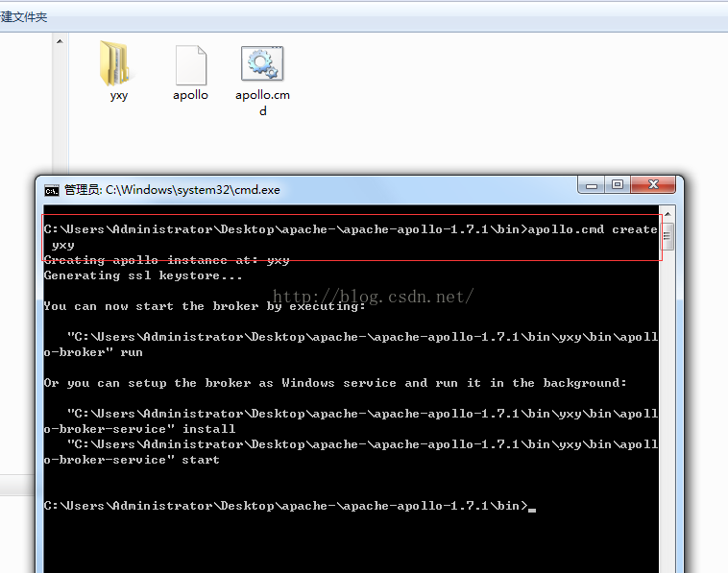728x573 pixels.
Task: Click the 'Generating ssl keystore...' line
Action: coord(143,275)
